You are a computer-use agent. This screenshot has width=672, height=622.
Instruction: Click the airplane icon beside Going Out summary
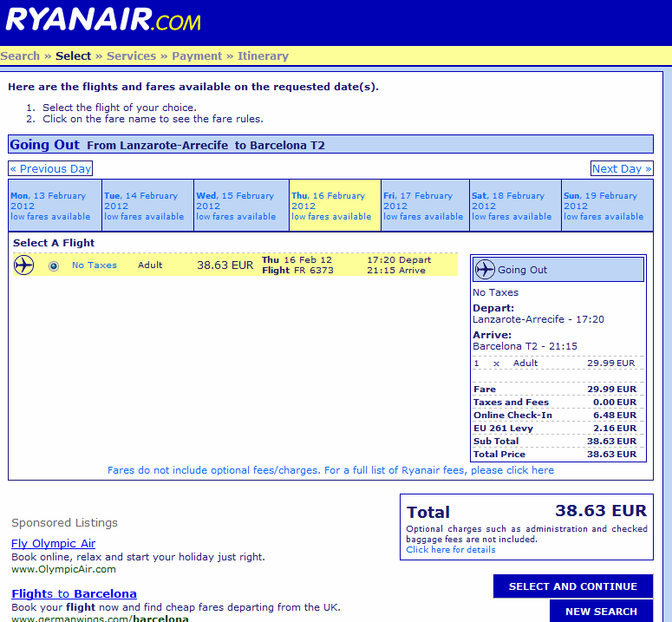(485, 270)
